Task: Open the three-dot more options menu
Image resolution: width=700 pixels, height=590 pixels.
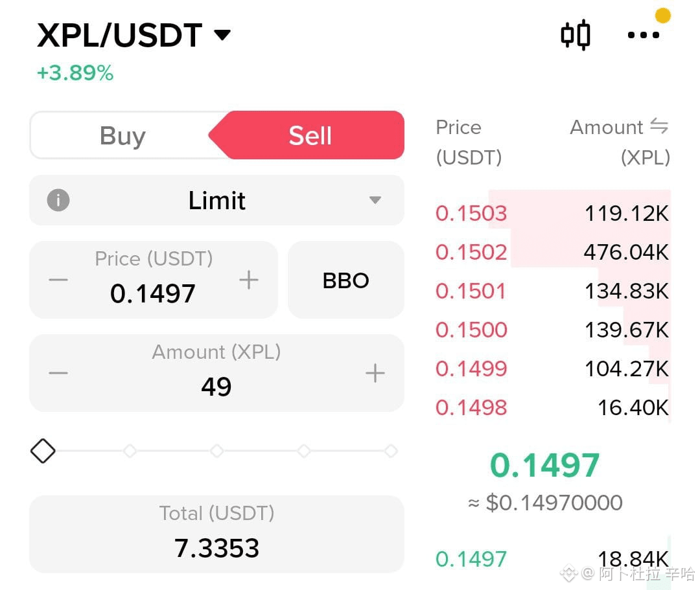Action: 644,35
